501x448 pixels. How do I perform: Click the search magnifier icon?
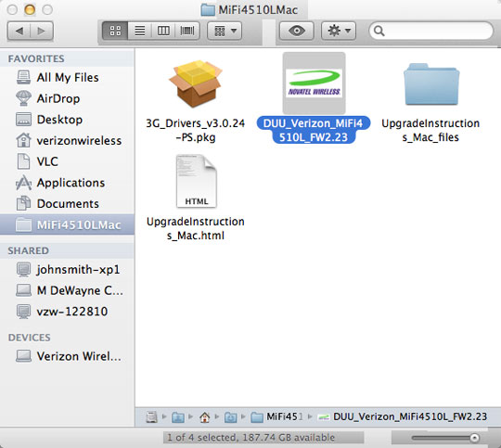379,31
